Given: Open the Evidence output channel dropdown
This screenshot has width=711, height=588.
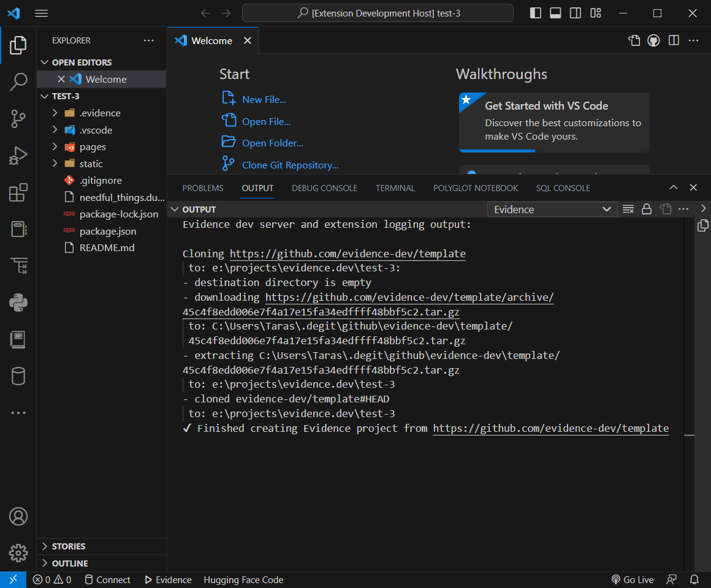Looking at the screenshot, I should click(551, 209).
